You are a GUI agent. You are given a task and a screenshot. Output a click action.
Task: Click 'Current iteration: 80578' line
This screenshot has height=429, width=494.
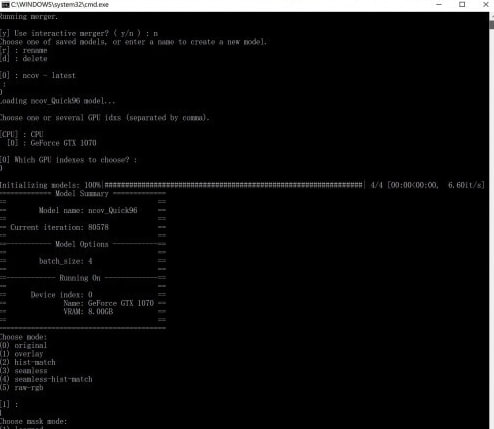[59, 227]
